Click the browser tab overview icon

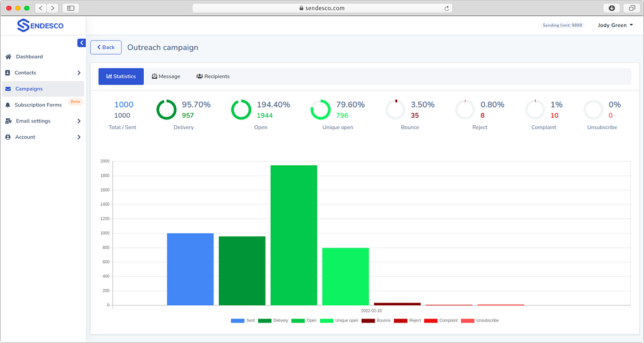[x=631, y=8]
